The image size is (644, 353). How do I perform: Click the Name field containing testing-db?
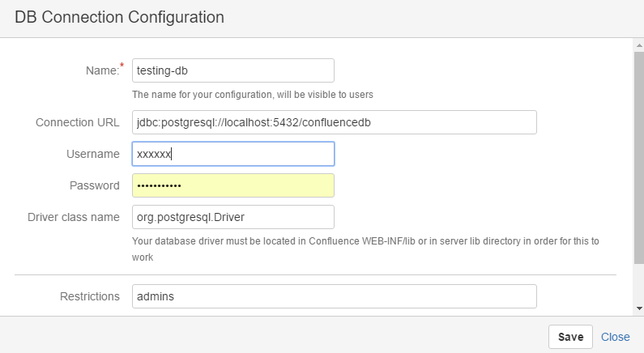point(232,70)
